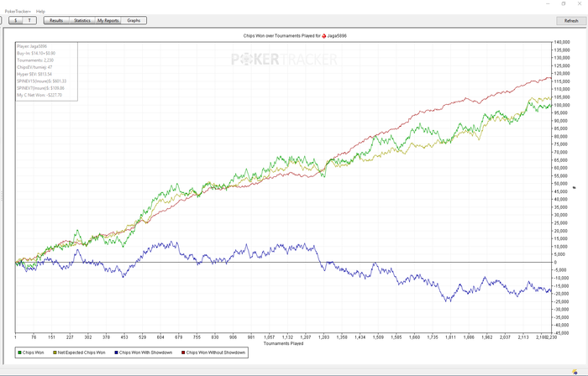588x376 pixels.
Task: Click the yellow Net Expected Chips Won swatch
Action: (x=55, y=352)
